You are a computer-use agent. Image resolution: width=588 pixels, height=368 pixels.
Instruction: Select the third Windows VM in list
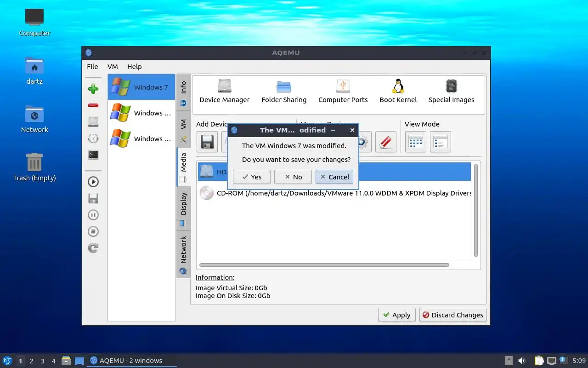pos(141,138)
